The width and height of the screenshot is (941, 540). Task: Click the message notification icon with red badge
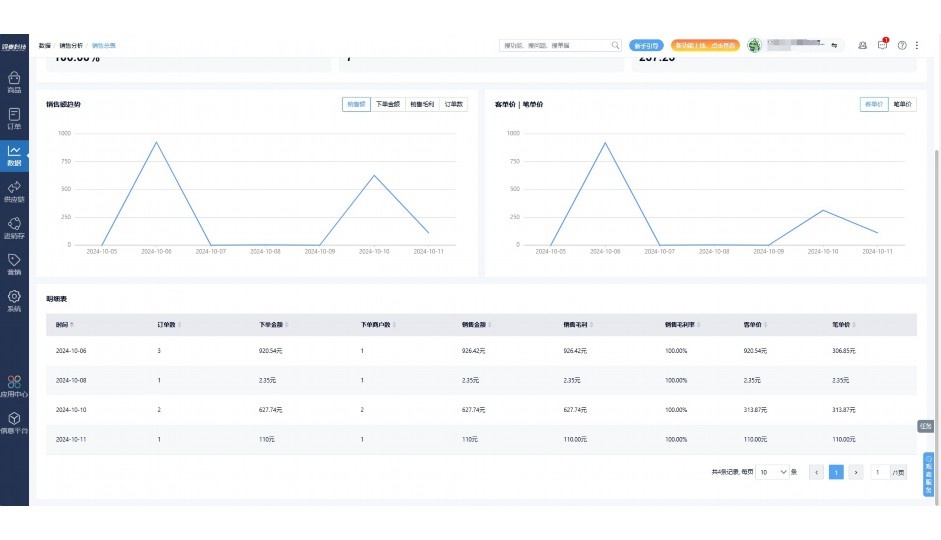tap(882, 45)
